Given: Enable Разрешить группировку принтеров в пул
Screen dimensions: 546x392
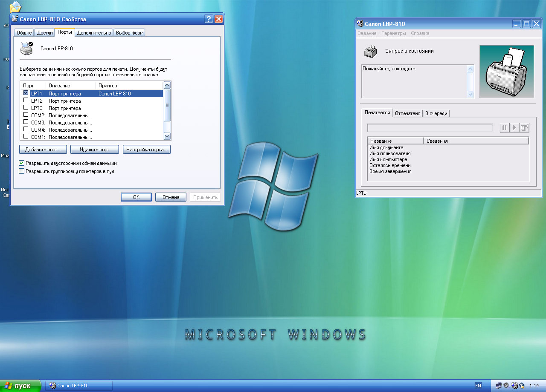Looking at the screenshot, I should [22, 171].
